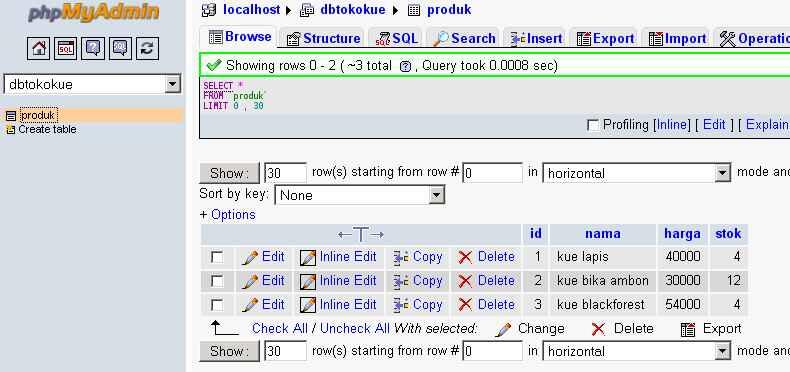Click Copy icon for kue bika ambon
The height and width of the screenshot is (372, 790).
[401, 281]
